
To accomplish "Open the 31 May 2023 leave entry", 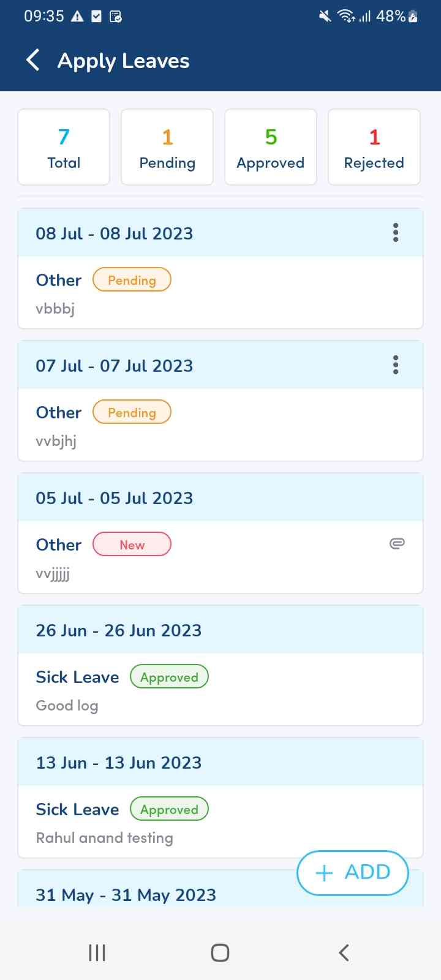I will (x=153, y=894).
